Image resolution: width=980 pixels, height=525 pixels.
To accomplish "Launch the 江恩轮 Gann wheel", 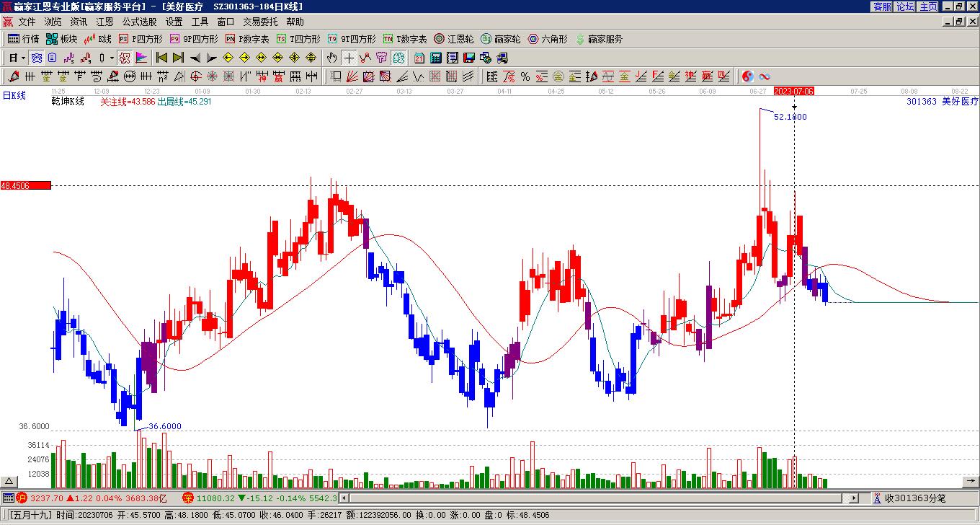I will pos(454,39).
